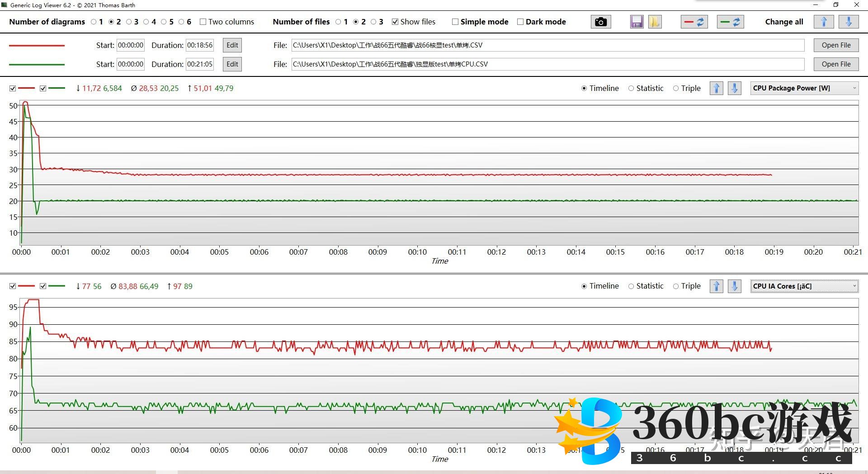Click the green line swap icon
The height and width of the screenshot is (474, 868).
click(730, 22)
